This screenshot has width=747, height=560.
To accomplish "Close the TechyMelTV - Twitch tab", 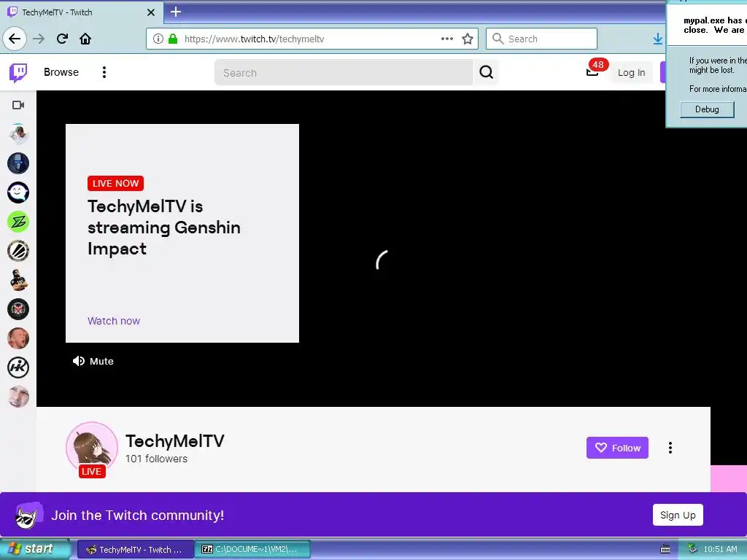I will point(151,12).
